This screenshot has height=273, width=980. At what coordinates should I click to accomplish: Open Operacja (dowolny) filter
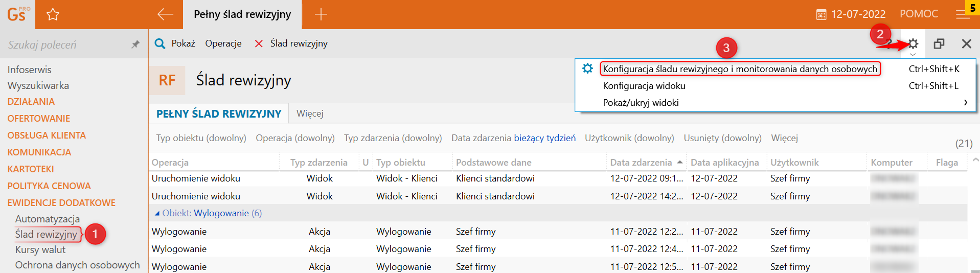click(295, 138)
